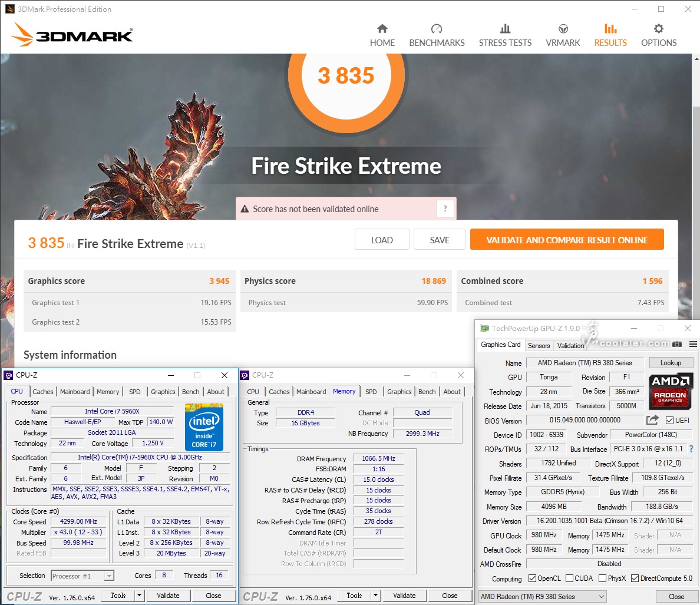
Task: Switch to Sensors tab in GPU-Z
Action: click(539, 345)
